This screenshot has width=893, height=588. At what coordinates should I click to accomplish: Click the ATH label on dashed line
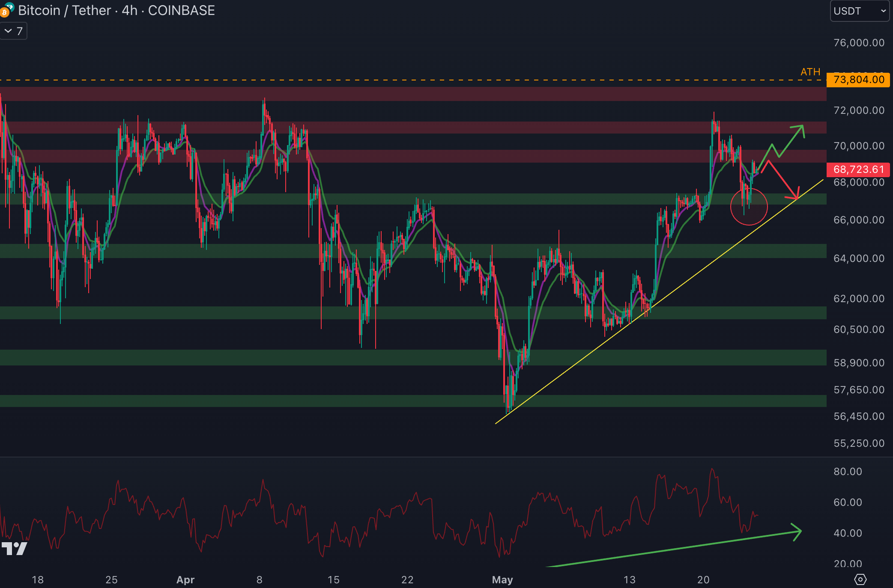click(810, 72)
